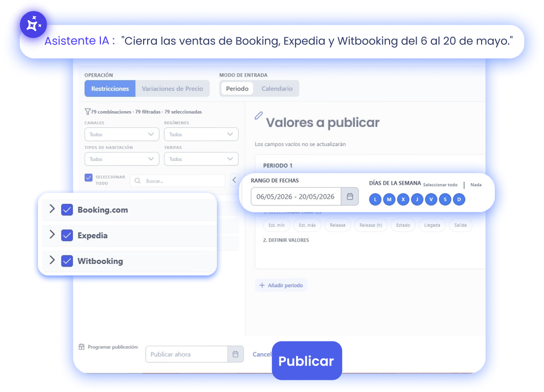Click the Valores a publicar title
The image size is (544, 392).
pyautogui.click(x=323, y=122)
